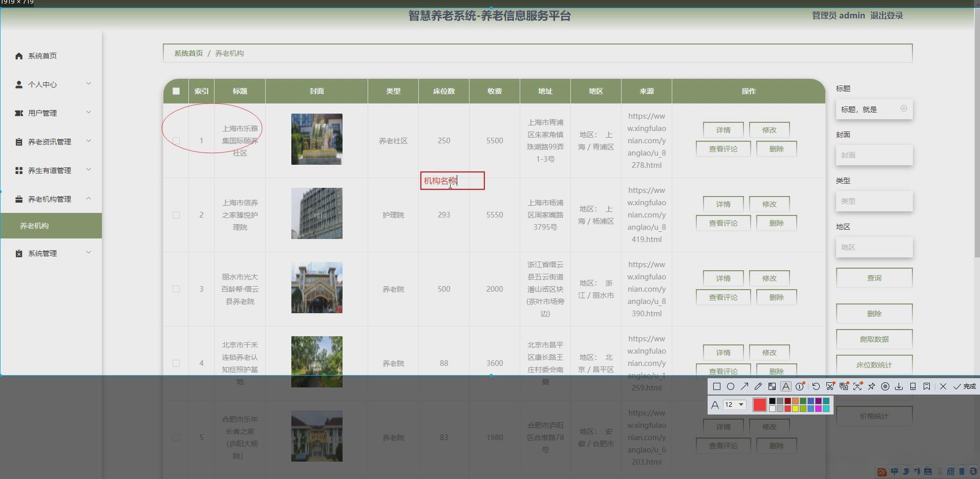Screen dimensions: 980x479
Task: Expand the 用户管理 menu chevron
Action: point(89,112)
